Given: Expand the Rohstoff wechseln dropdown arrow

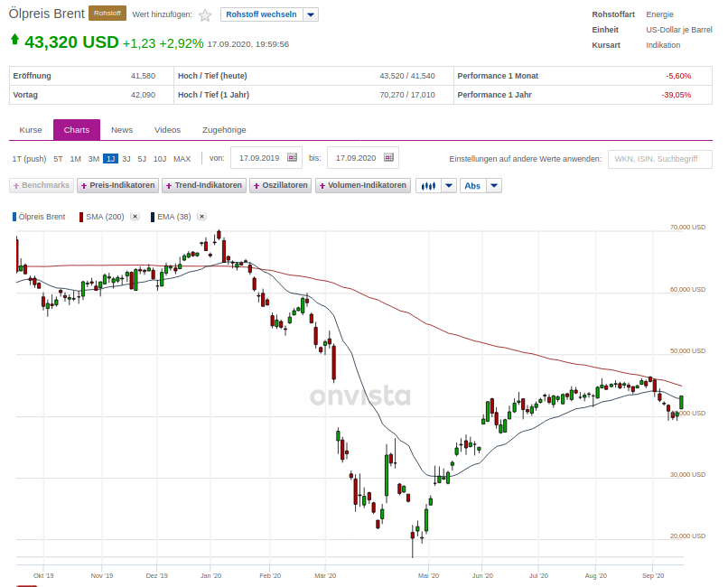Looking at the screenshot, I should point(311,14).
